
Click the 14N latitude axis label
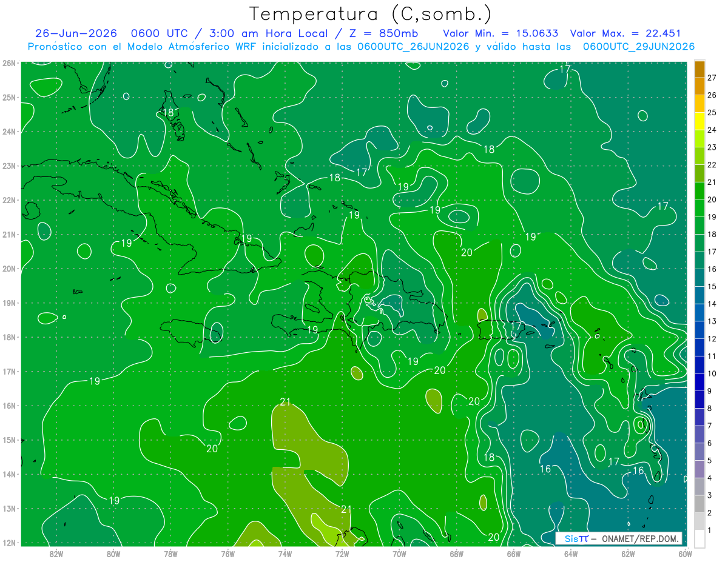[8, 474]
